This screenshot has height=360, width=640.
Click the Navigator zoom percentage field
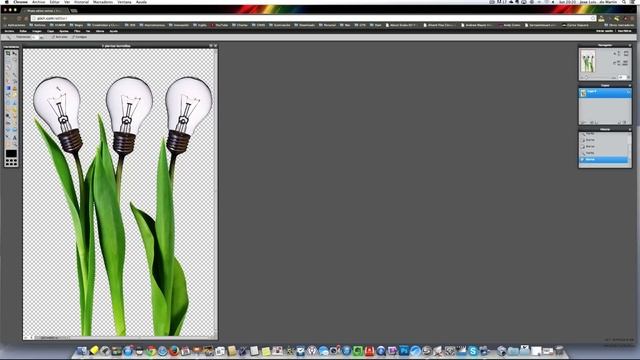(x=622, y=77)
